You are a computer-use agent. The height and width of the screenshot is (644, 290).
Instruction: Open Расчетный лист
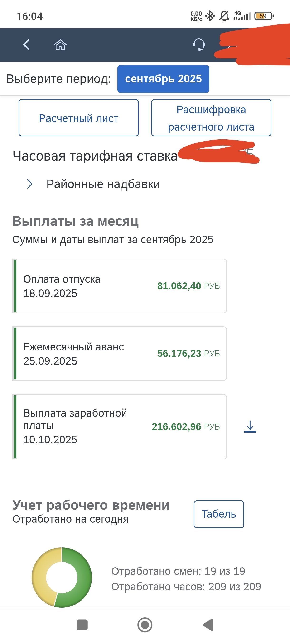(x=79, y=118)
